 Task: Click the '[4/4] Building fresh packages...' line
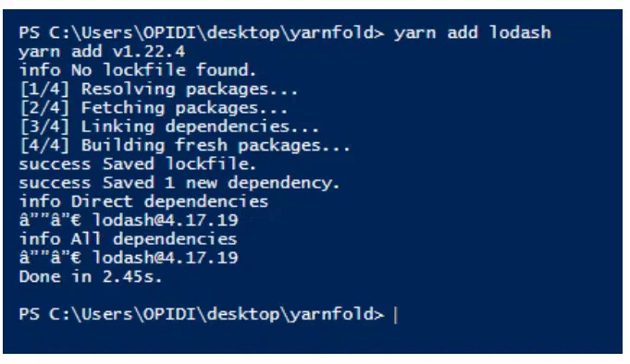point(185,145)
